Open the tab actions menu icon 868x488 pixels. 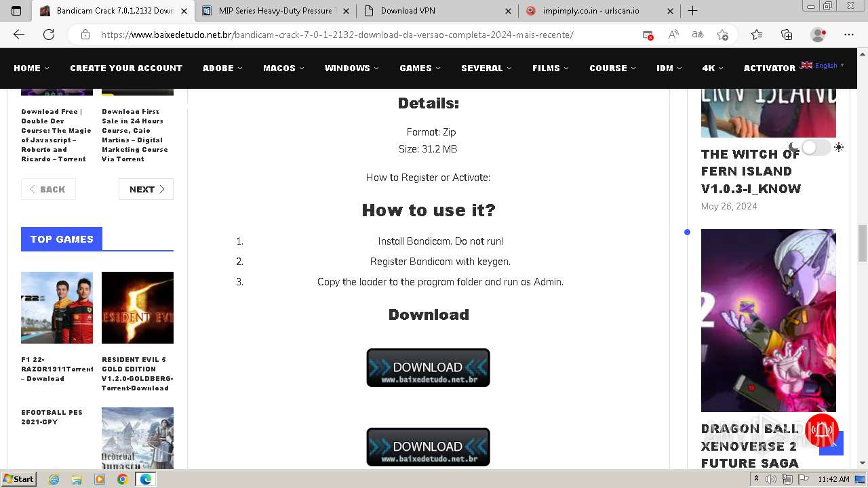(x=16, y=11)
